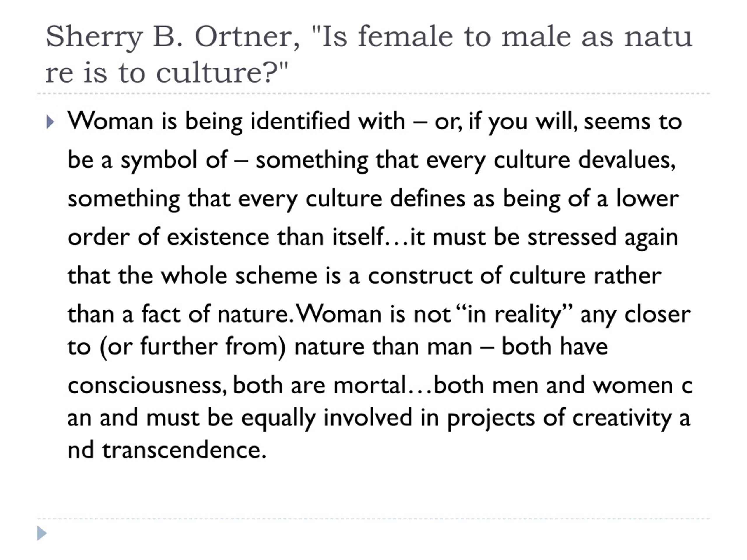Click the dashed divider line above the footer
747x560 pixels.
tap(373, 519)
